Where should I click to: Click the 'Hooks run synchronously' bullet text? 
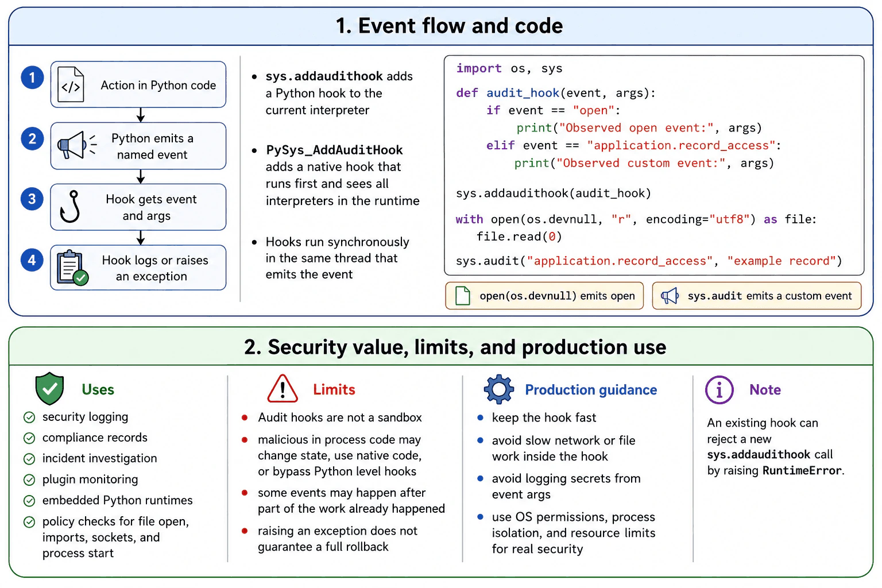(338, 258)
